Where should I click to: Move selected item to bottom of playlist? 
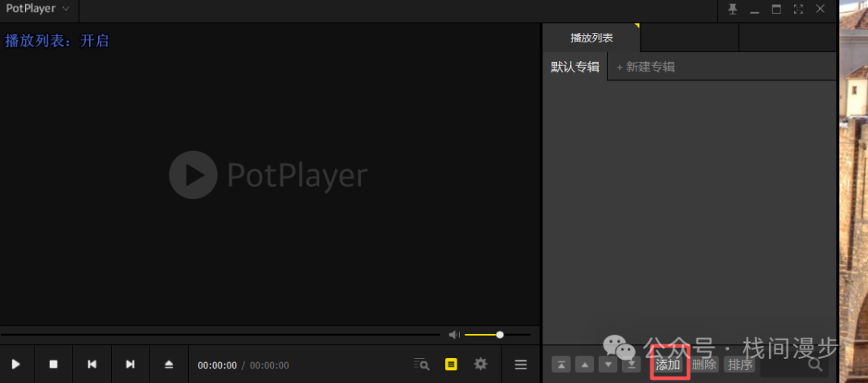click(x=631, y=365)
